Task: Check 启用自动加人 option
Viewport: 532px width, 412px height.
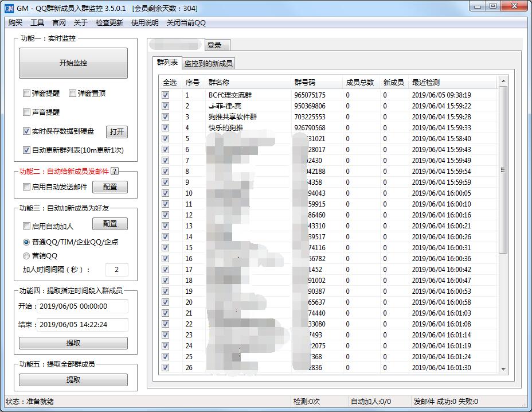Action: (x=26, y=226)
